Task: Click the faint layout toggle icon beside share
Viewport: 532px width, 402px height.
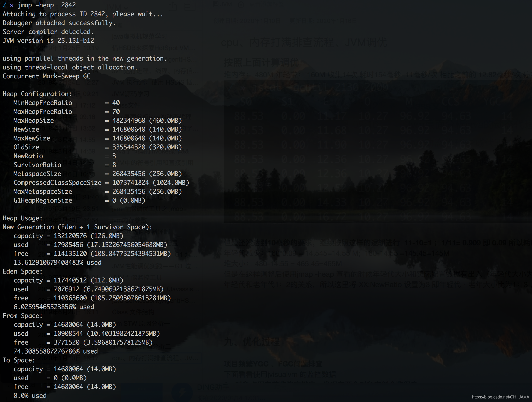Action: coord(190,6)
